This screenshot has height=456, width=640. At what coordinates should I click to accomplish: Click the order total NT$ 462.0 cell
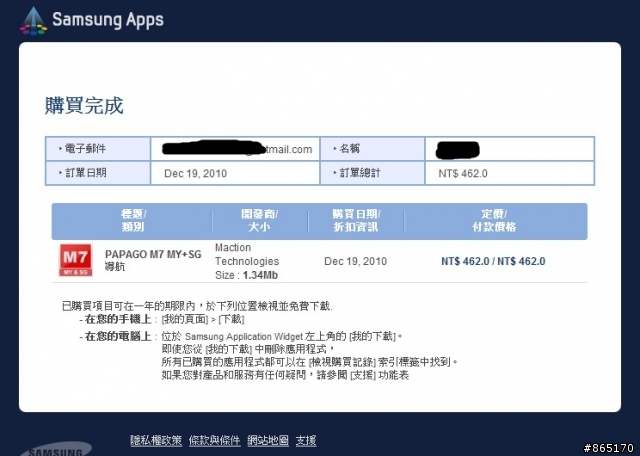[509, 173]
